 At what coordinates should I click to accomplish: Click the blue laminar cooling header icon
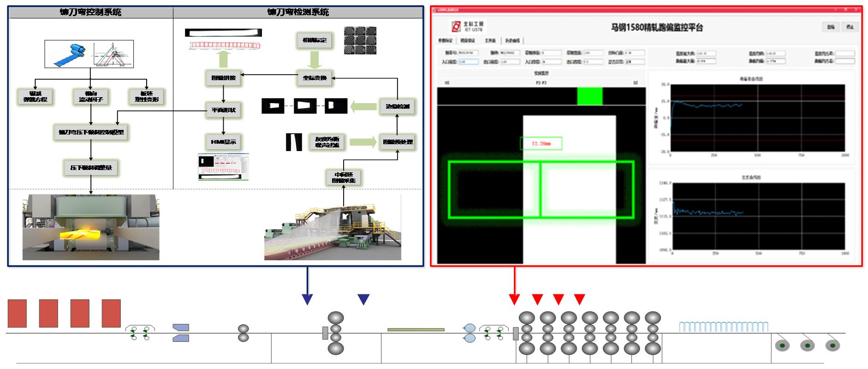click(724, 327)
